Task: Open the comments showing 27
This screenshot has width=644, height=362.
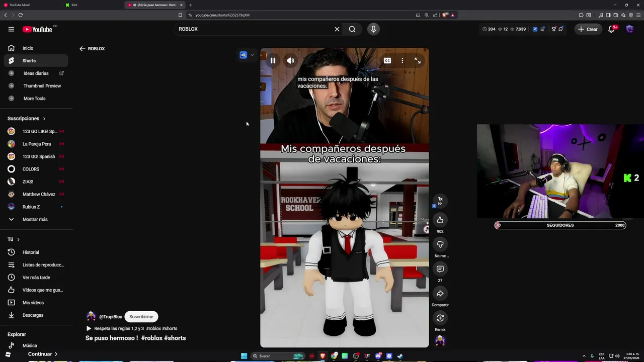Action: tap(440, 269)
